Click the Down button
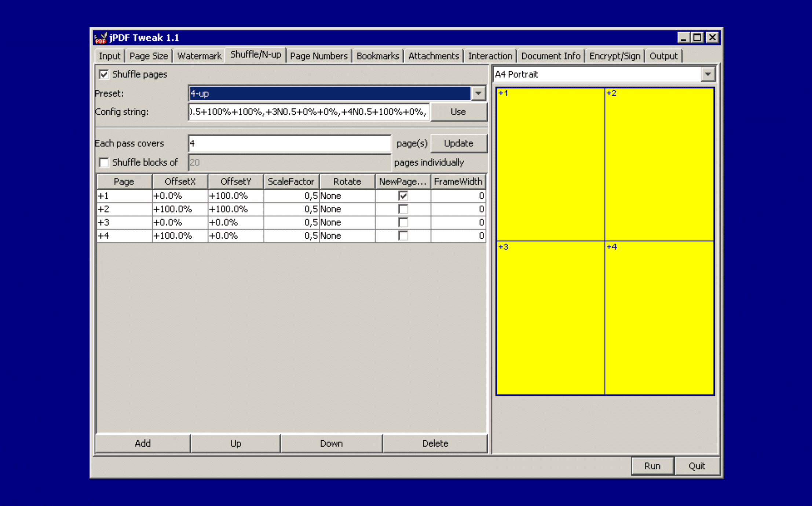812x506 pixels. (x=331, y=443)
